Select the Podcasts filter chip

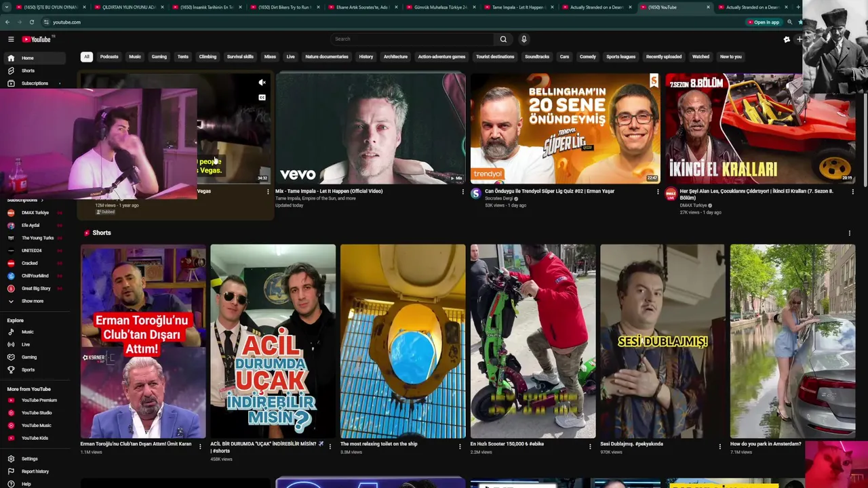[109, 57]
